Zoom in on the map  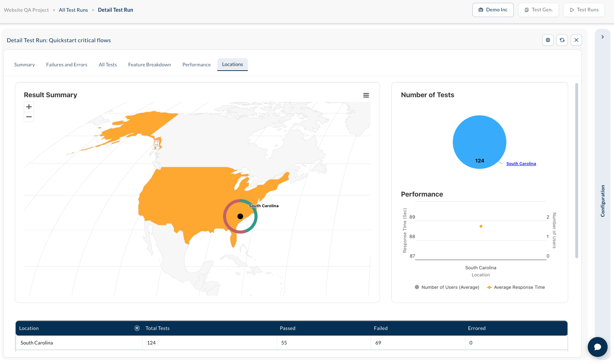[29, 107]
